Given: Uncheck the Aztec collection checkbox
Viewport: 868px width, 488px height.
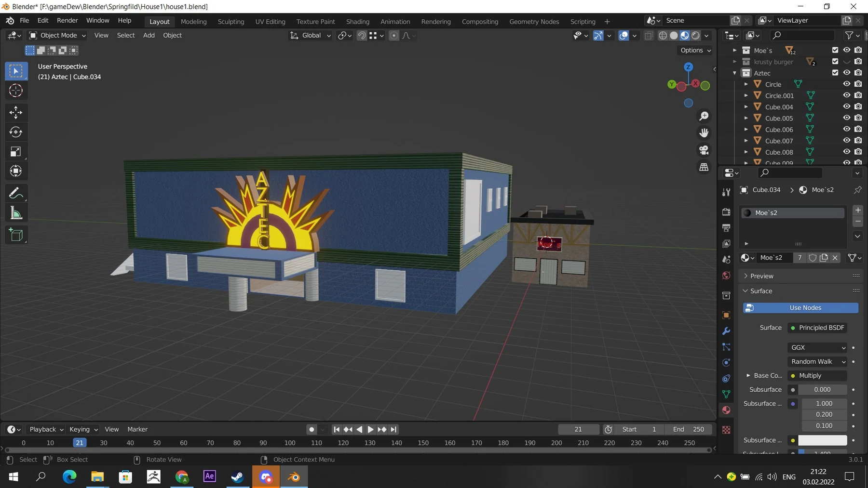Looking at the screenshot, I should [835, 73].
